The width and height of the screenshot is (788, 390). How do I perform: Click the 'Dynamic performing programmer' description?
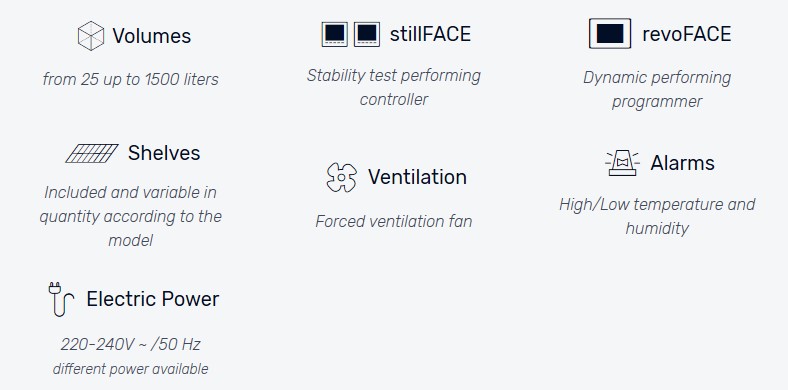[x=657, y=89]
